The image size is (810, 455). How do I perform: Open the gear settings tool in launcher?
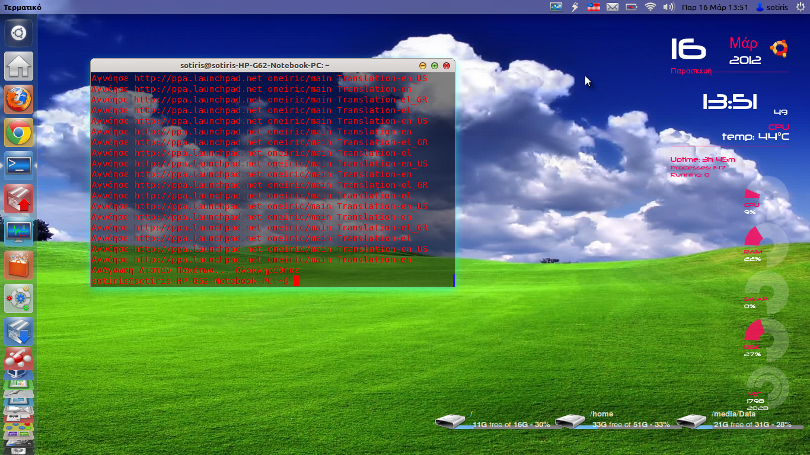19,298
